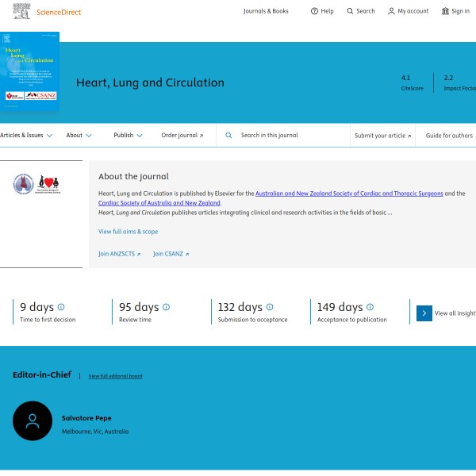
Task: Click the ScienceDirect logo
Action: (x=46, y=12)
